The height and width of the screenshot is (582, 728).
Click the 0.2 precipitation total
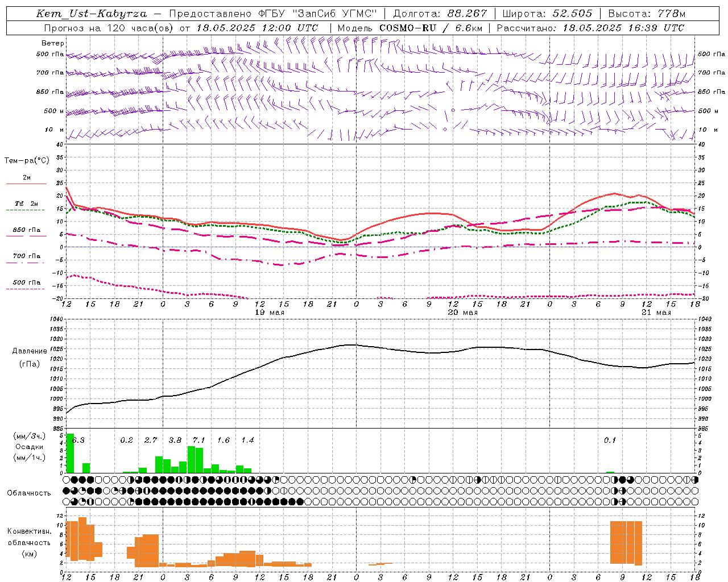(x=126, y=440)
